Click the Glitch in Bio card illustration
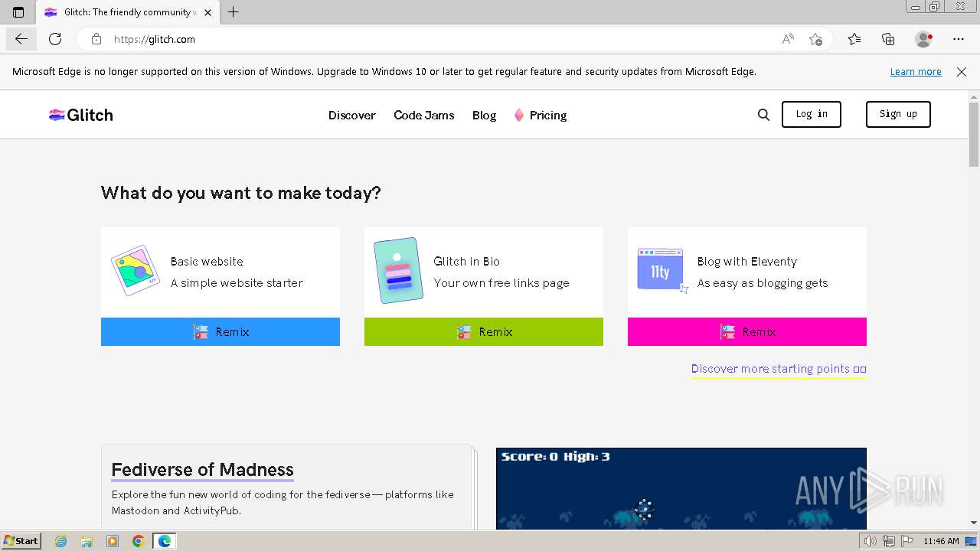The image size is (980, 551). (398, 270)
